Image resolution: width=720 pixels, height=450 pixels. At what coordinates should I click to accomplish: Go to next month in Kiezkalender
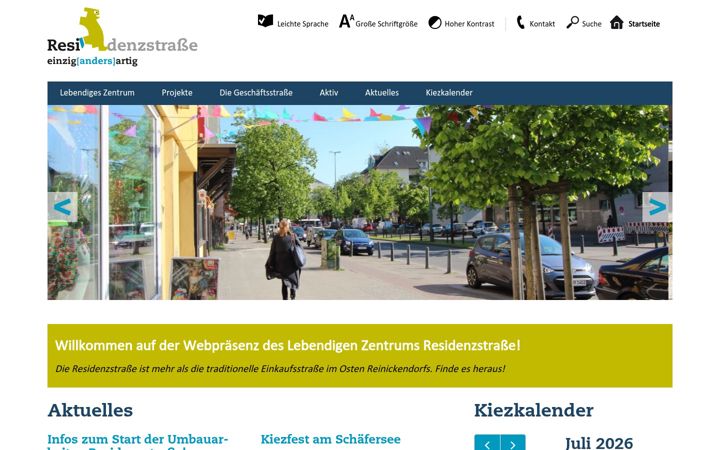click(513, 443)
